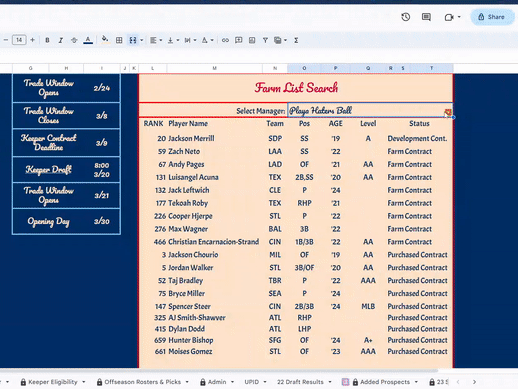Select column header M
This screenshot has width=518, height=389.
214,68
